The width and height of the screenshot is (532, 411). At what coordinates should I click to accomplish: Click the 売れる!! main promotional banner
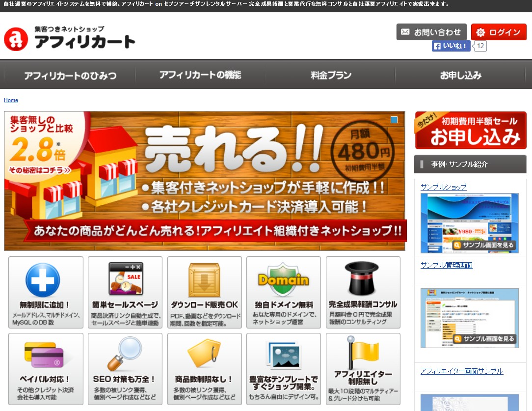tap(205, 181)
